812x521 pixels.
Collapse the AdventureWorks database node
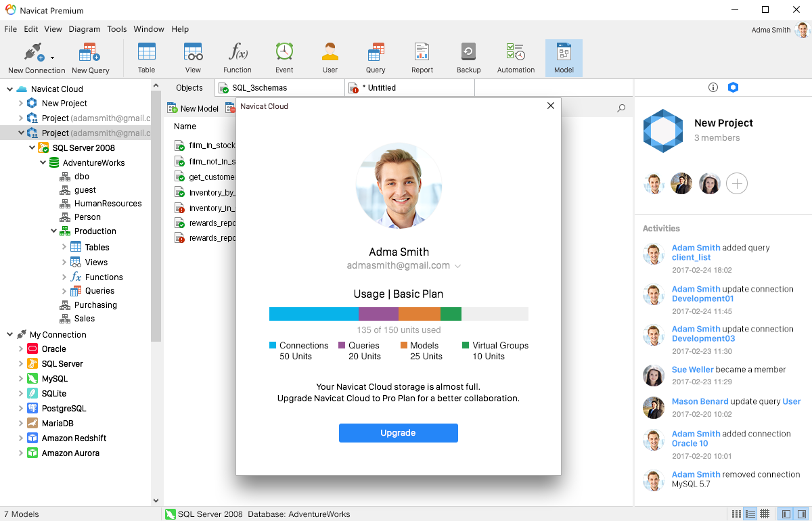(43, 162)
